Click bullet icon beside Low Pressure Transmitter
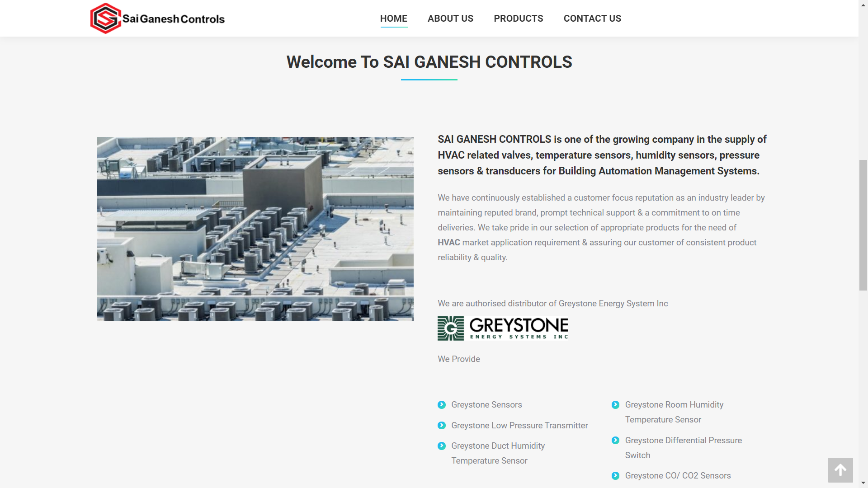This screenshot has height=488, width=868. [442, 426]
